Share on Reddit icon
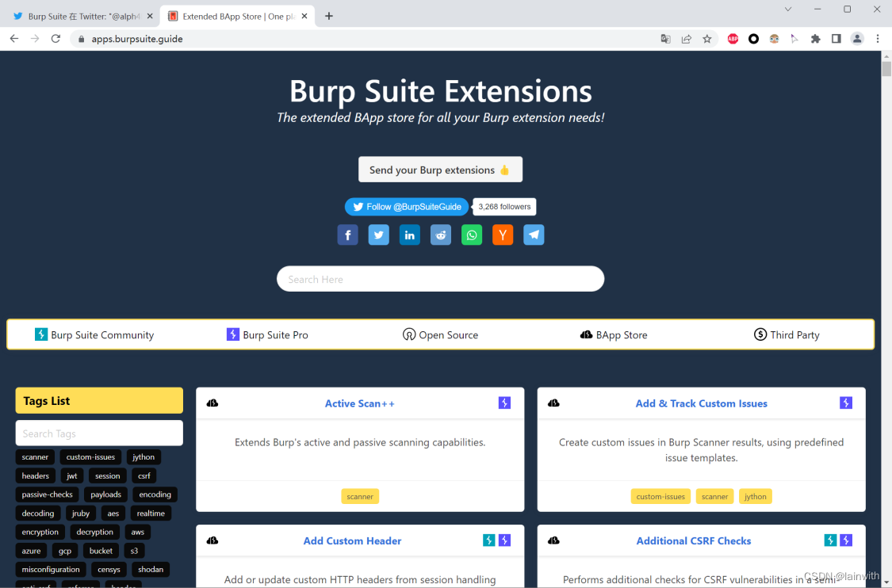Image resolution: width=892 pixels, height=588 pixels. 440,235
